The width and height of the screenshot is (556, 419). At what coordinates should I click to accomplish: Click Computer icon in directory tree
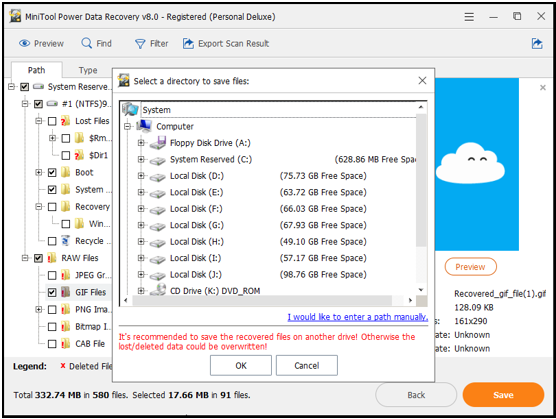144,126
